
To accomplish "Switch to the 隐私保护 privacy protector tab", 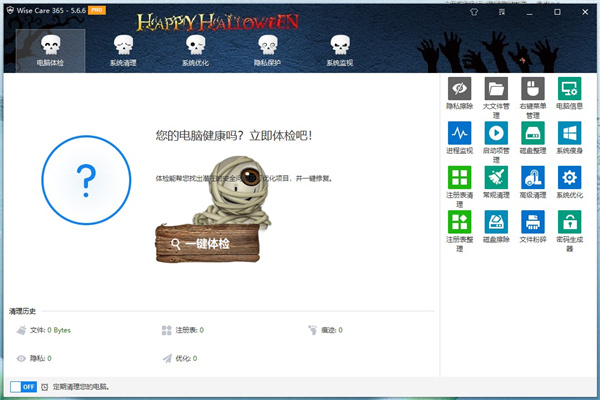I will click(x=267, y=51).
